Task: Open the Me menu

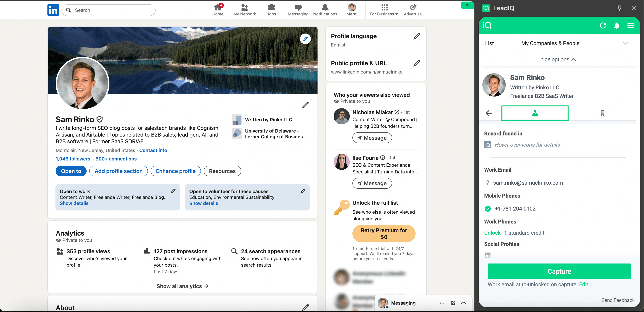Action: [351, 9]
